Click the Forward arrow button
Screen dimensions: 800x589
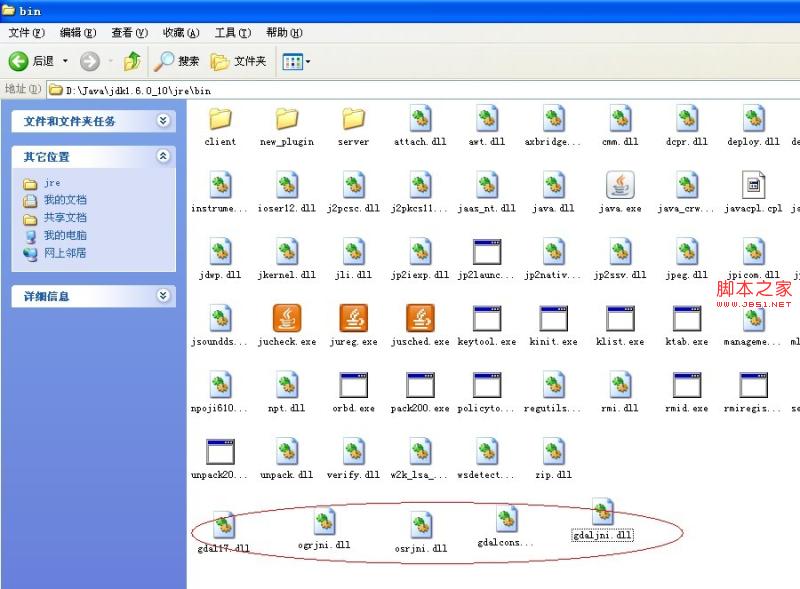[x=90, y=61]
